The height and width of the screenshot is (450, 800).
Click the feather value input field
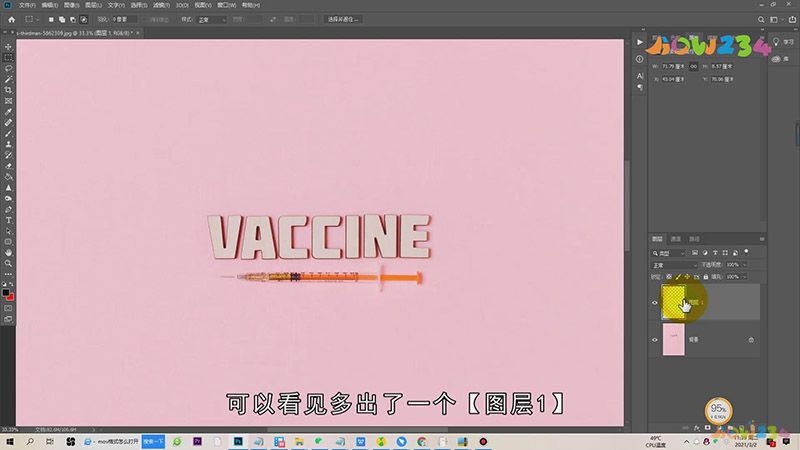(x=124, y=19)
